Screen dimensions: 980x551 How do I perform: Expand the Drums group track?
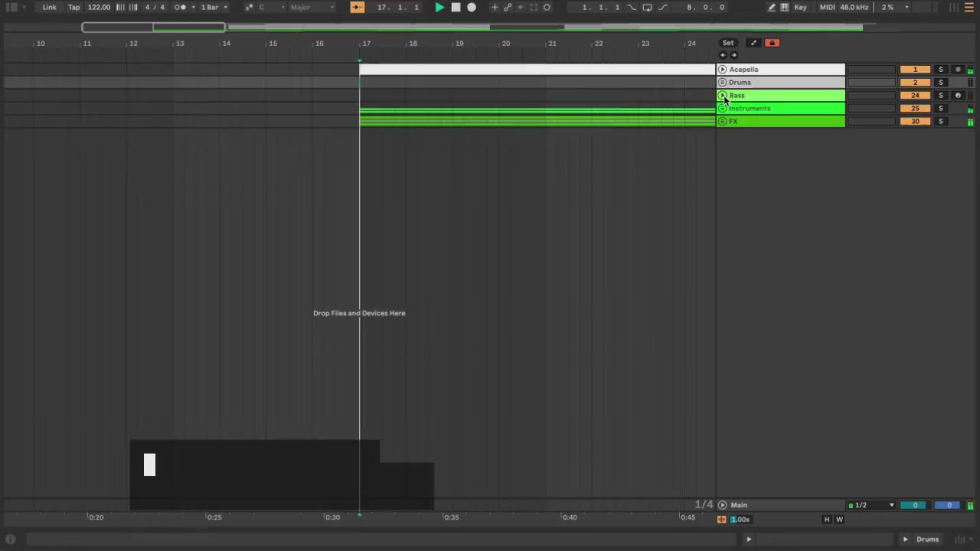pyautogui.click(x=722, y=83)
